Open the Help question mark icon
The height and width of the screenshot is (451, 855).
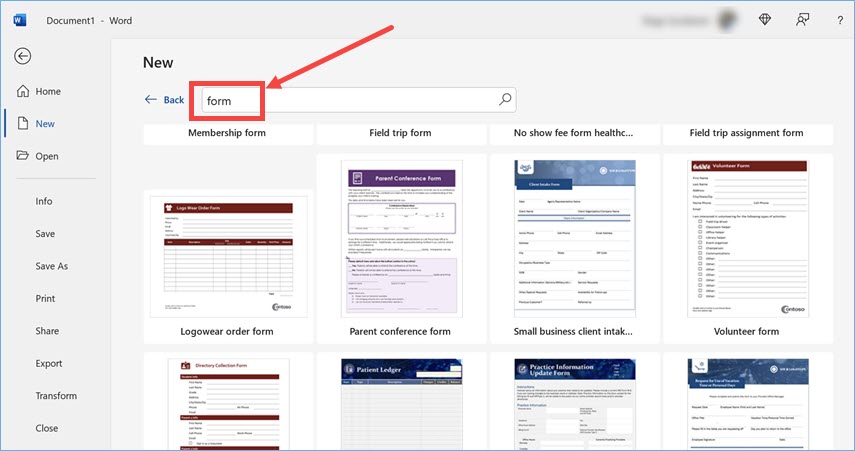click(839, 19)
